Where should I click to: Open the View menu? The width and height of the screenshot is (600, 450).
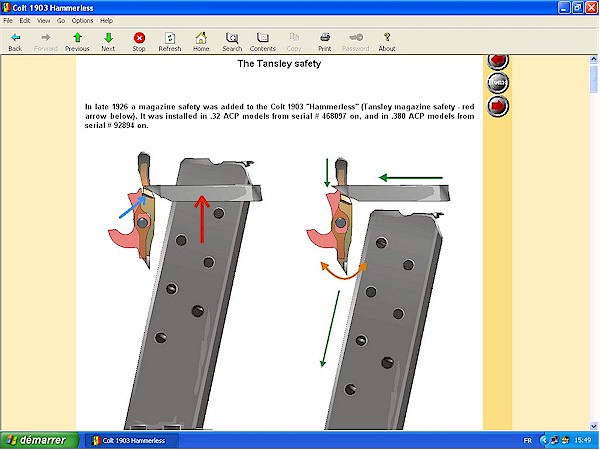pos(44,21)
